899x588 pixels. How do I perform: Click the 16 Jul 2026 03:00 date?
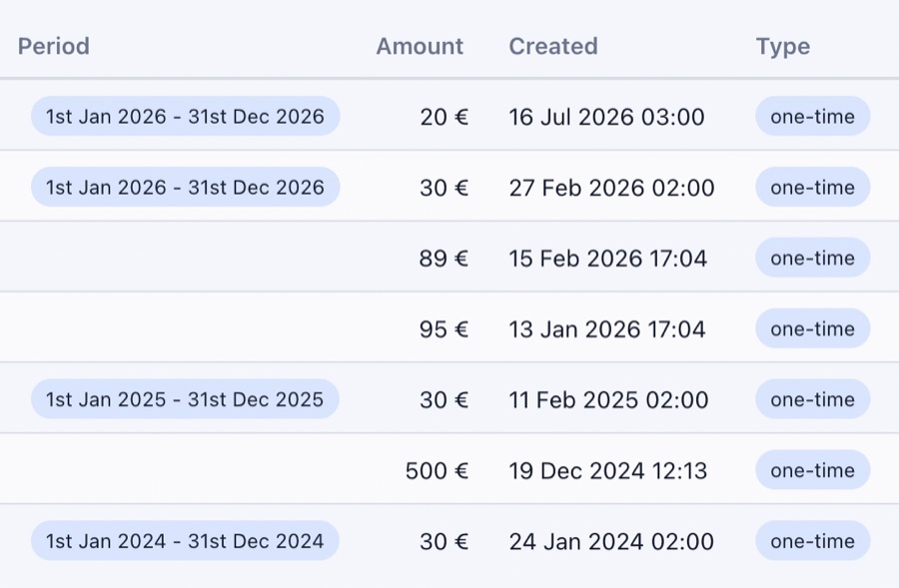pos(606,117)
